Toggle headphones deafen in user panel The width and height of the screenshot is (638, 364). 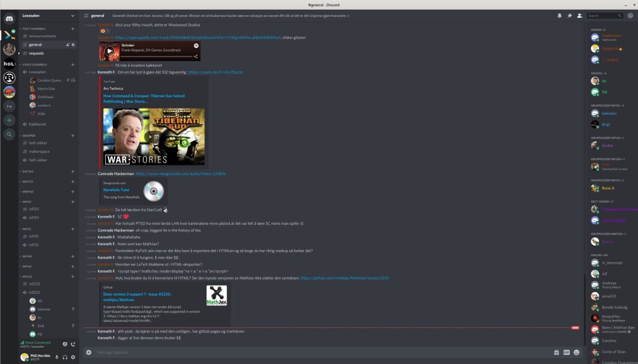pyautogui.click(x=65, y=357)
